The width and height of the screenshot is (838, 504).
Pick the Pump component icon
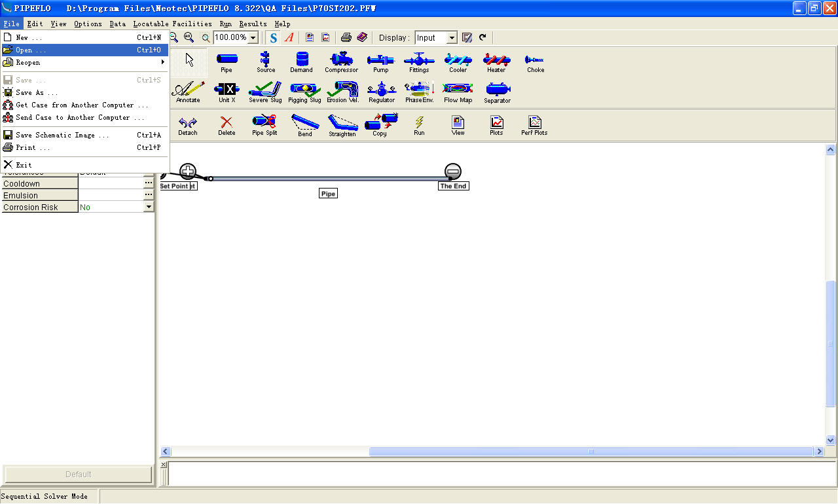pyautogui.click(x=380, y=62)
